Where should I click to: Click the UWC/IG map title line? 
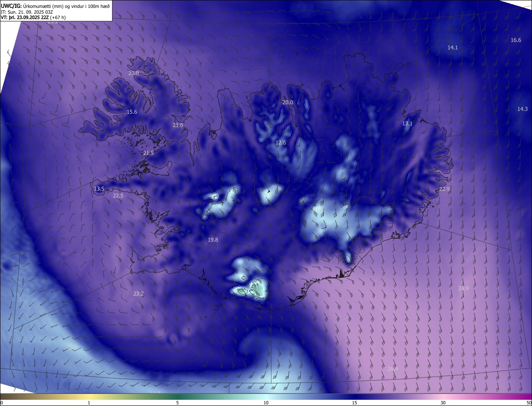[x=55, y=5]
